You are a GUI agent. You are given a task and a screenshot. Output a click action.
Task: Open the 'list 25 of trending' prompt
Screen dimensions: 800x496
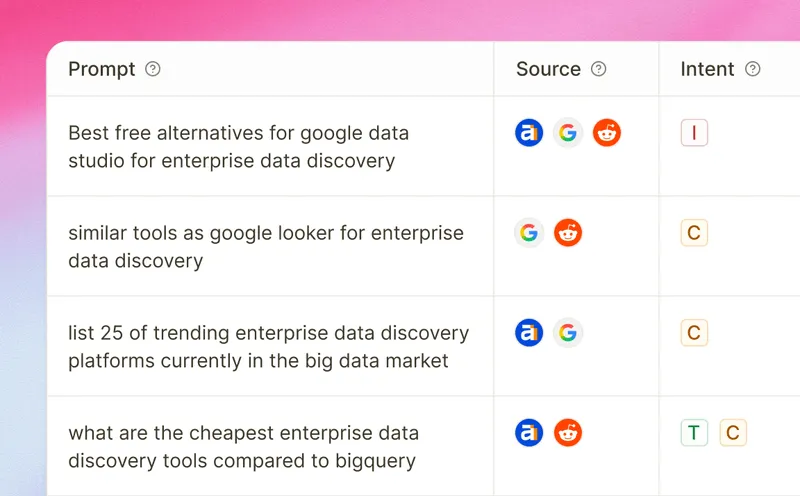268,347
